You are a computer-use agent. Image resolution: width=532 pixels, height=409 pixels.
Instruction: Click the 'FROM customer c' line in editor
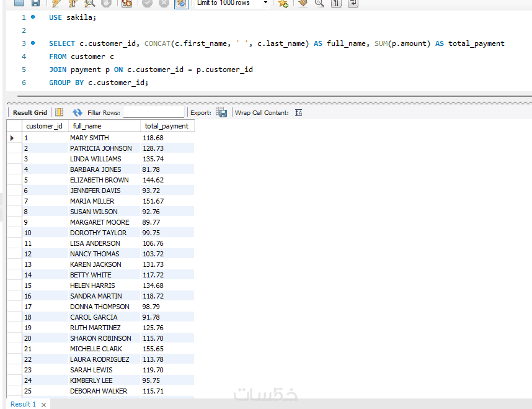click(81, 56)
